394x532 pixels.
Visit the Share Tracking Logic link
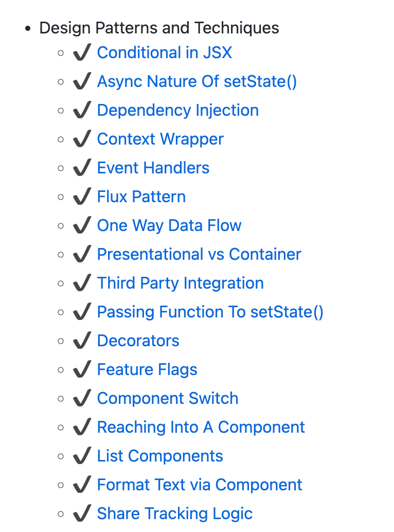(174, 513)
